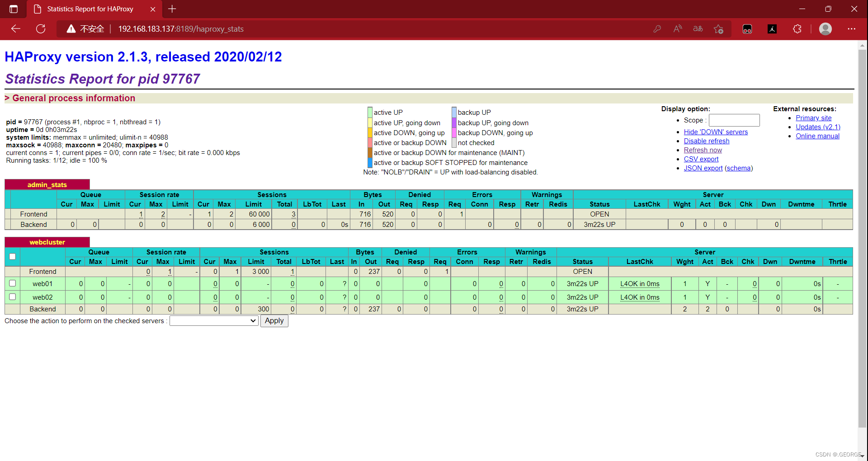
Task: Click admin_stats Frontend session limit 60 000
Action: [259, 214]
